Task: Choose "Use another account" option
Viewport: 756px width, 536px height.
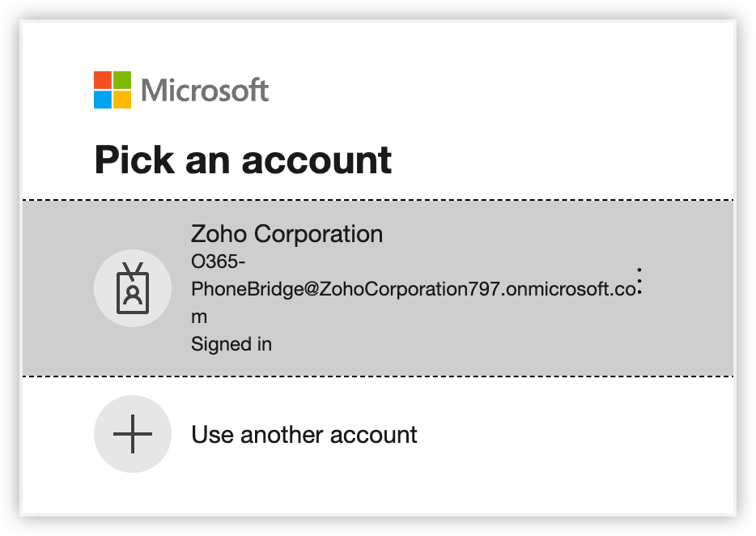Action: coord(304,435)
